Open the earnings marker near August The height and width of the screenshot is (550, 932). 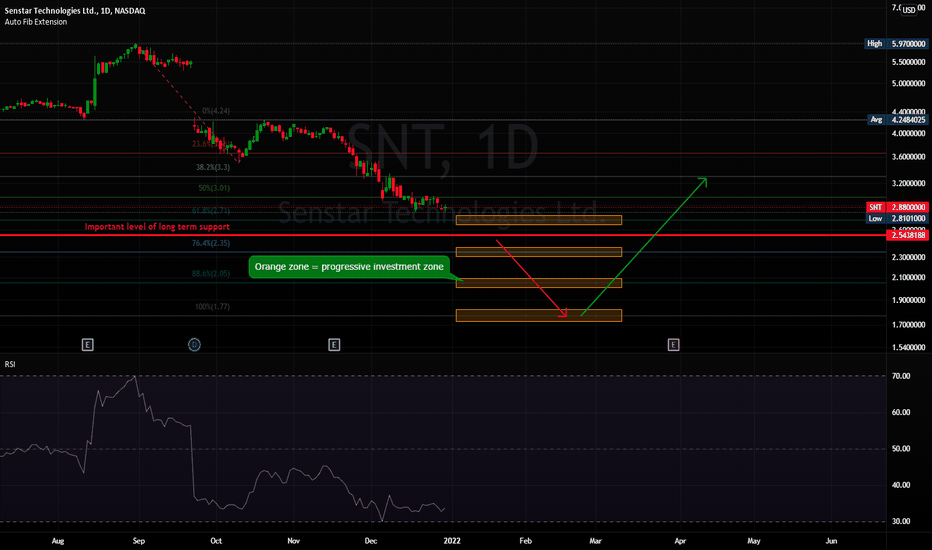[x=87, y=344]
